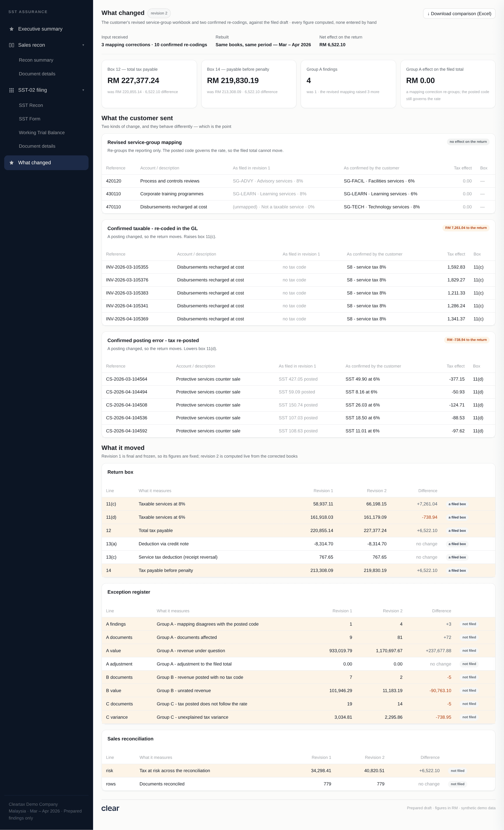Click the Group A findings card

tap(348, 84)
